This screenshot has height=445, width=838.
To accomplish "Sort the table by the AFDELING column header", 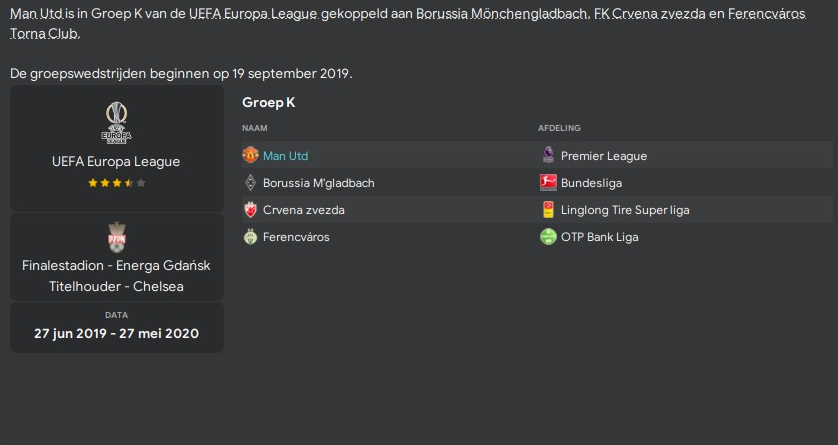I will point(560,128).
